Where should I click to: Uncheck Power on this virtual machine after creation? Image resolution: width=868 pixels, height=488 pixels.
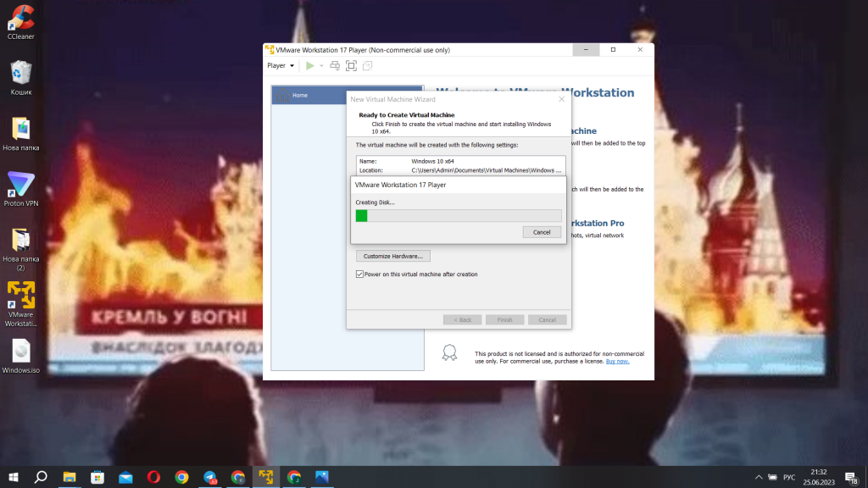coord(359,274)
